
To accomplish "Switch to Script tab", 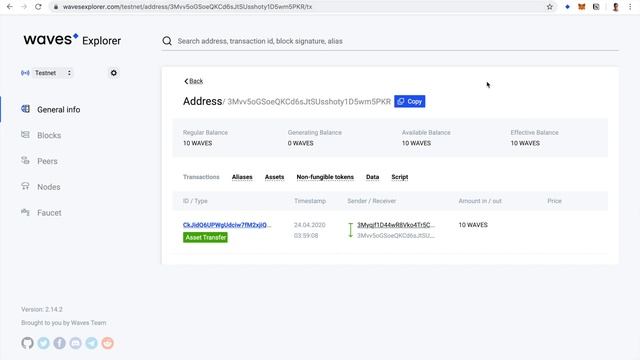I will 400,177.
